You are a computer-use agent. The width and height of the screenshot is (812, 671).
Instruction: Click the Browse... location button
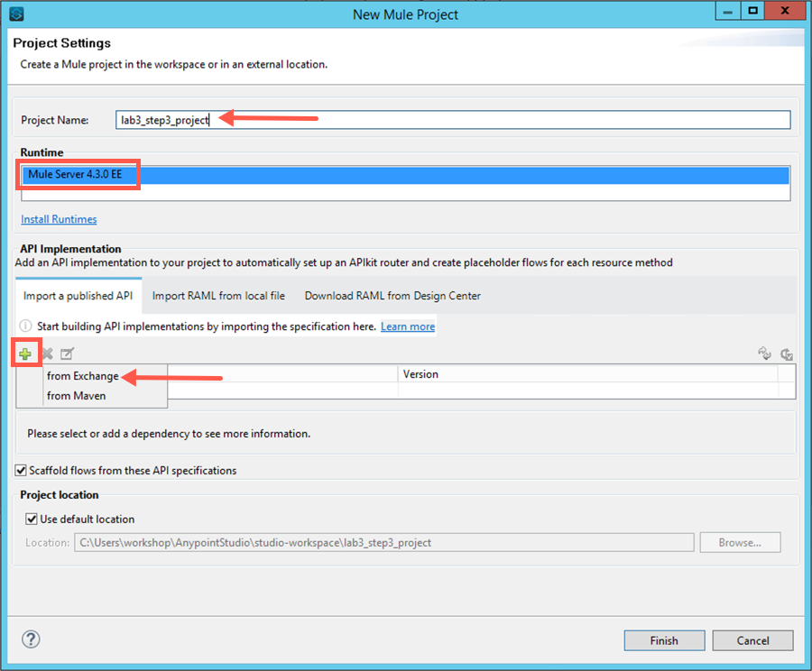point(740,543)
